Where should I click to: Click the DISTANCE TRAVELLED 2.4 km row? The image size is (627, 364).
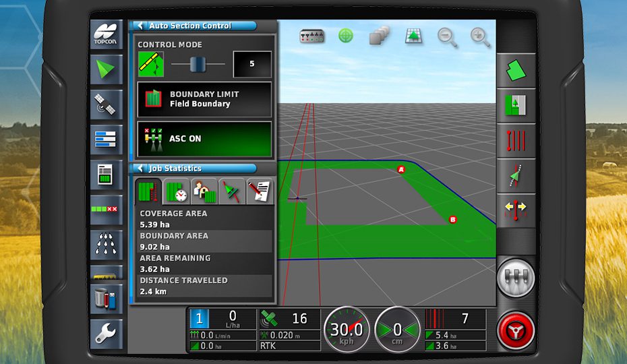(204, 286)
